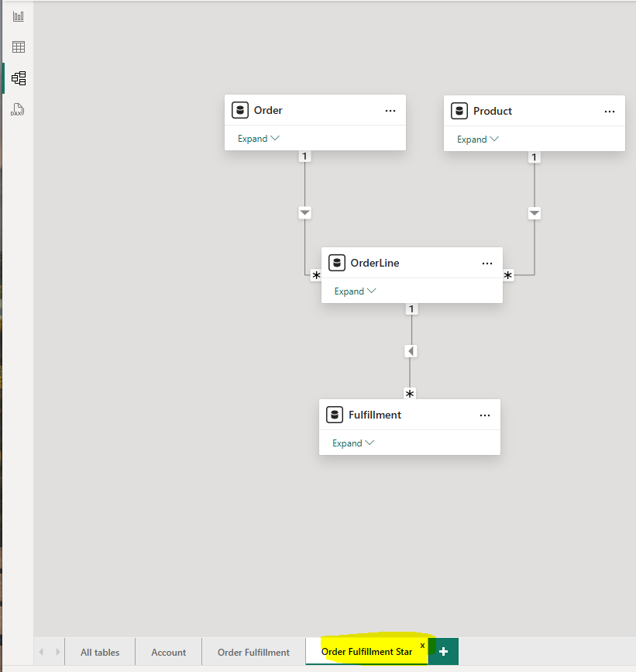Switch to the Table view icon
This screenshot has height=672, width=636.
click(19, 47)
